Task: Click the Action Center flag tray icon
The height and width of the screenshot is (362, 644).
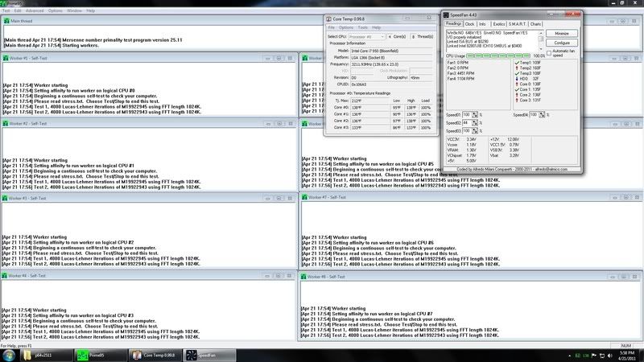Action: point(593,356)
